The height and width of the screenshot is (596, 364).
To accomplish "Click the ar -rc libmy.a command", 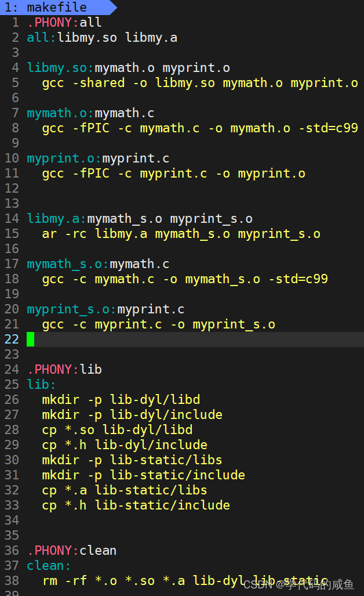I will point(181,234).
